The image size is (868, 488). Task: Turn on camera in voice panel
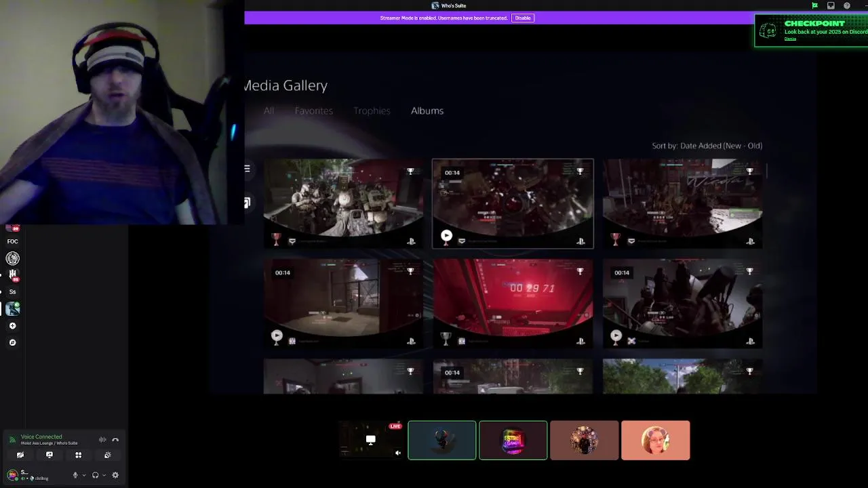pyautogui.click(x=20, y=455)
